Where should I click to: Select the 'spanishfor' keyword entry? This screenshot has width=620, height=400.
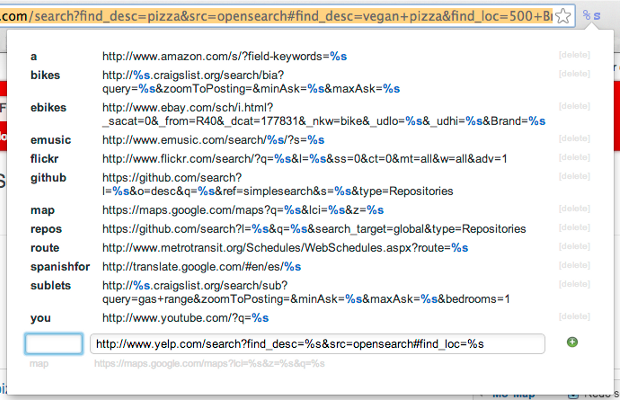(x=60, y=267)
